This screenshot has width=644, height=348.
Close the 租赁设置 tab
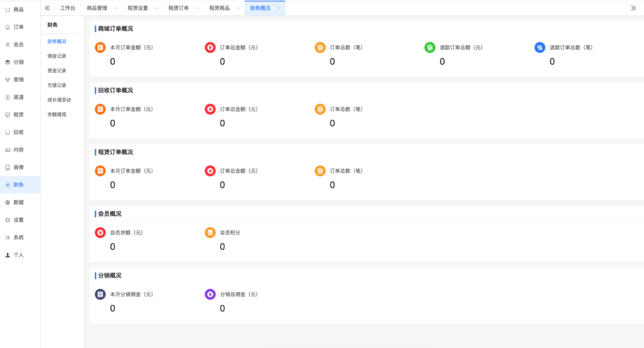157,8
